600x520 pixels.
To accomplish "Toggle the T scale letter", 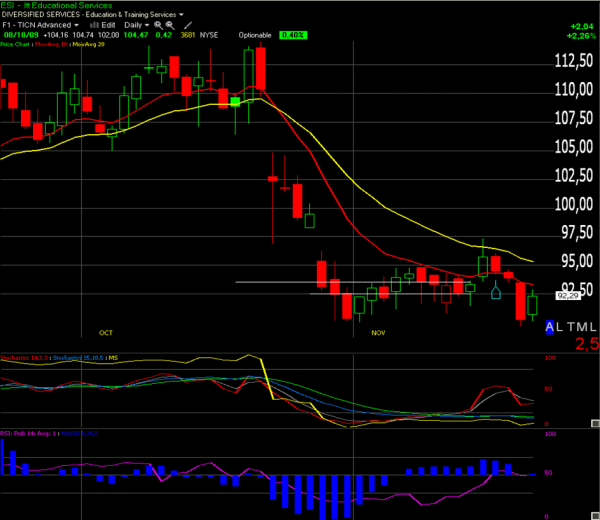I will (x=572, y=327).
